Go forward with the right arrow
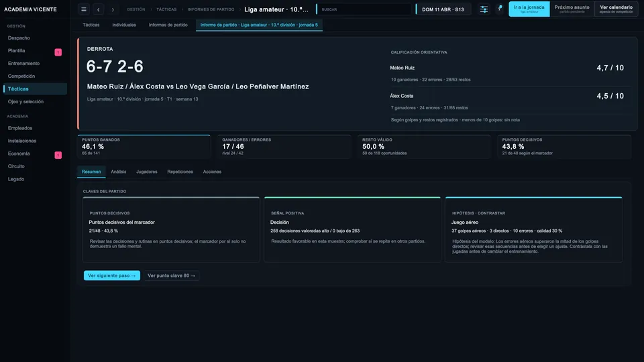This screenshot has width=644, height=362. [x=113, y=9]
